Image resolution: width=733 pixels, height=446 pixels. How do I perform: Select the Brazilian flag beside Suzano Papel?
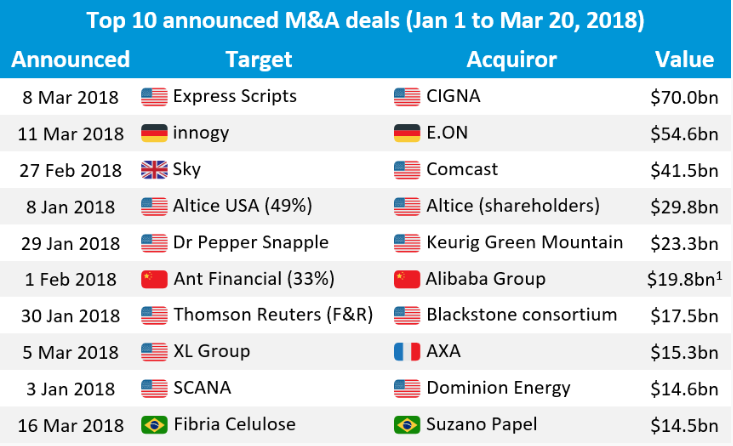click(x=407, y=425)
